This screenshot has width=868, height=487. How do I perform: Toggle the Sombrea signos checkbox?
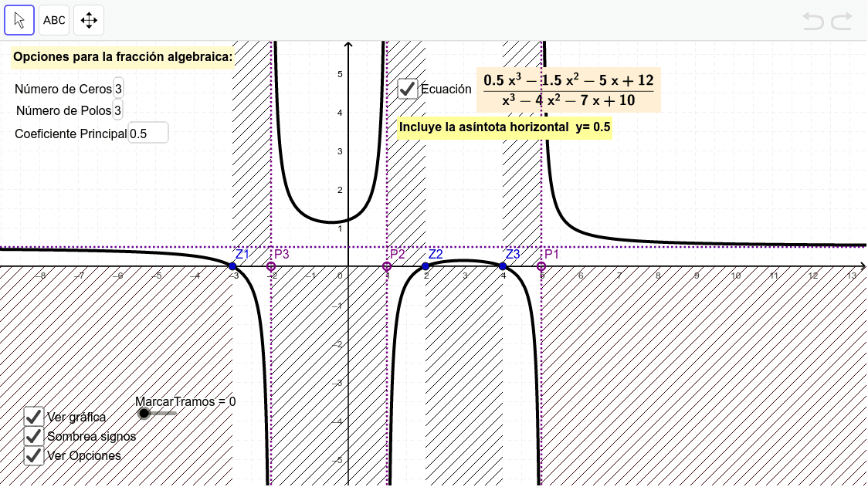click(x=34, y=436)
